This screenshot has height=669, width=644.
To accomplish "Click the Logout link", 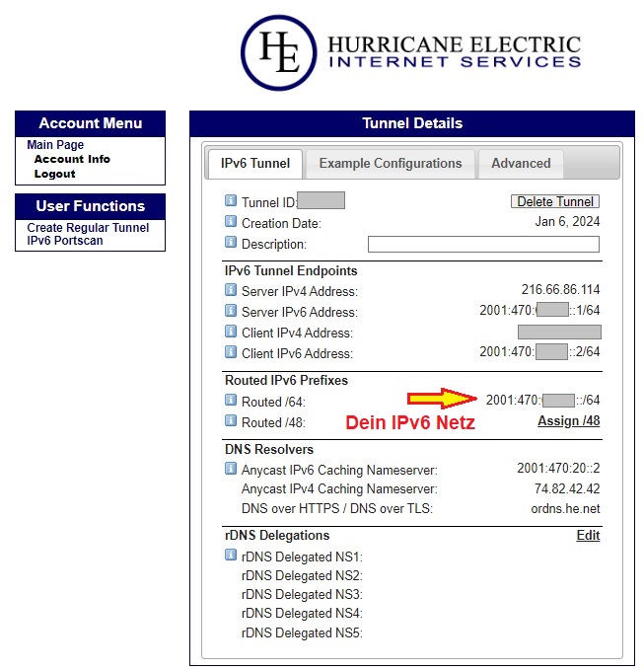I will tap(54, 174).
